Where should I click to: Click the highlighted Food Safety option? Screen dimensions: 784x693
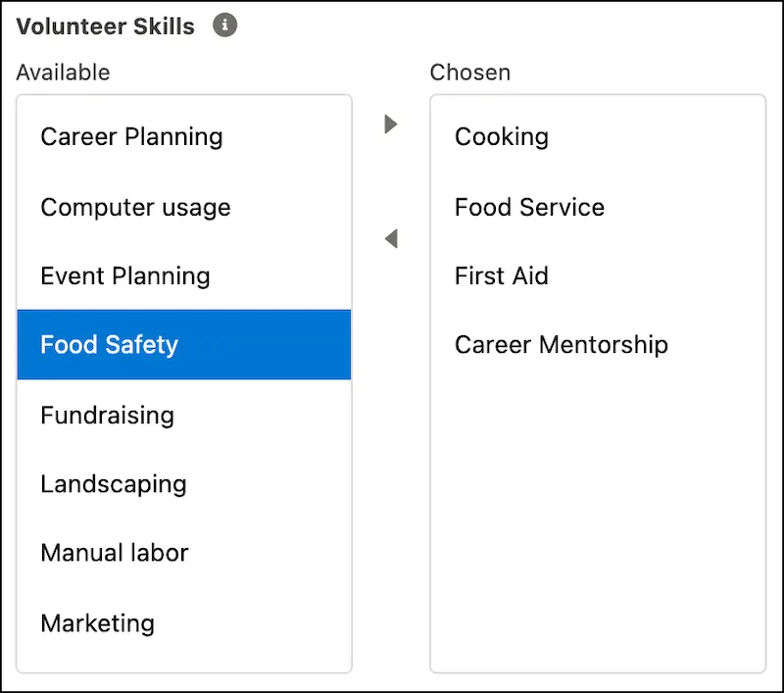point(184,344)
